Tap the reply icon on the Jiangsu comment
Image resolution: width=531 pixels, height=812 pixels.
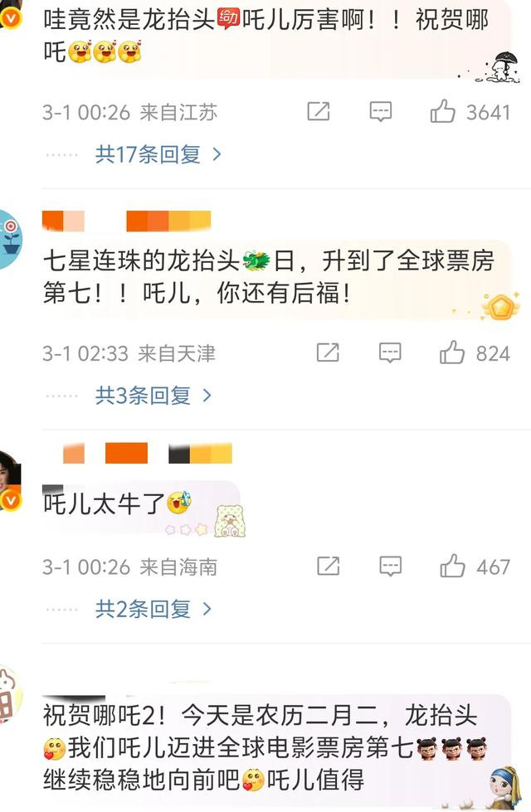click(380, 112)
